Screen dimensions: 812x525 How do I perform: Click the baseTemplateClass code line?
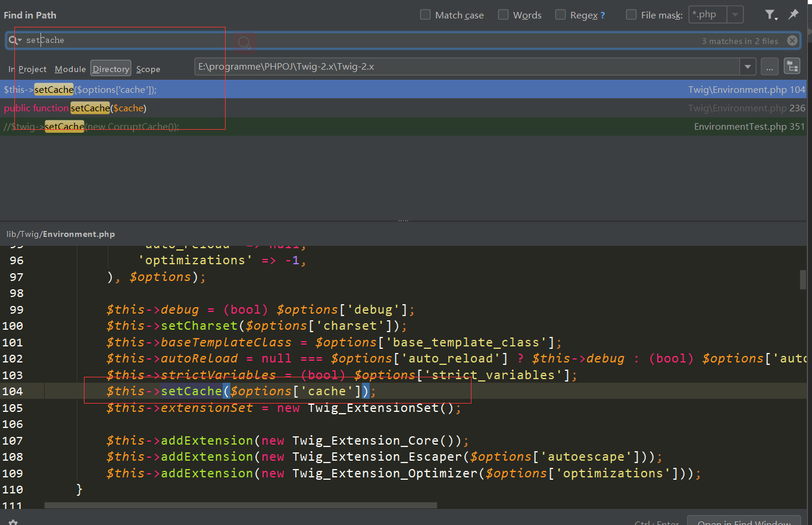(x=335, y=342)
